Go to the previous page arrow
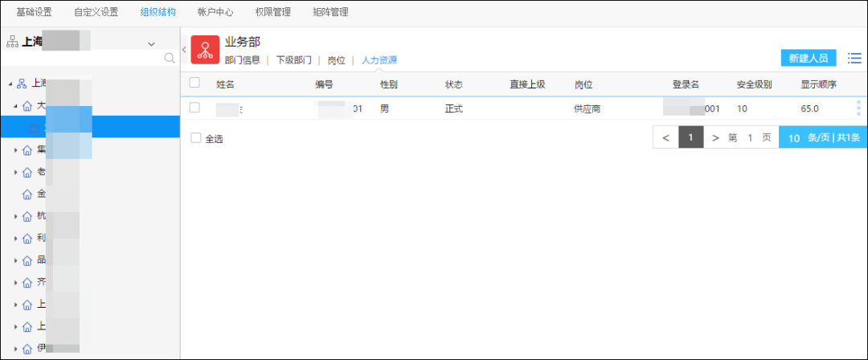The height and width of the screenshot is (360, 868). click(x=666, y=137)
